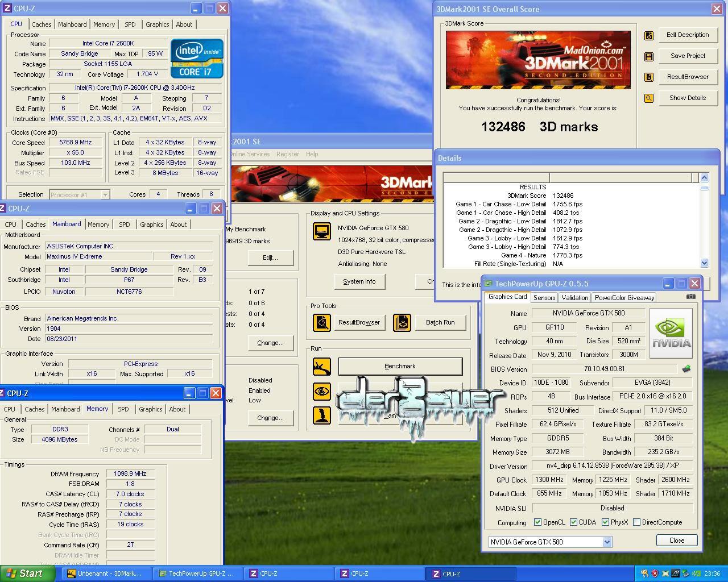Open the About tab in top CPU-Z window
Viewport: 728px width, 582px height.
click(184, 24)
